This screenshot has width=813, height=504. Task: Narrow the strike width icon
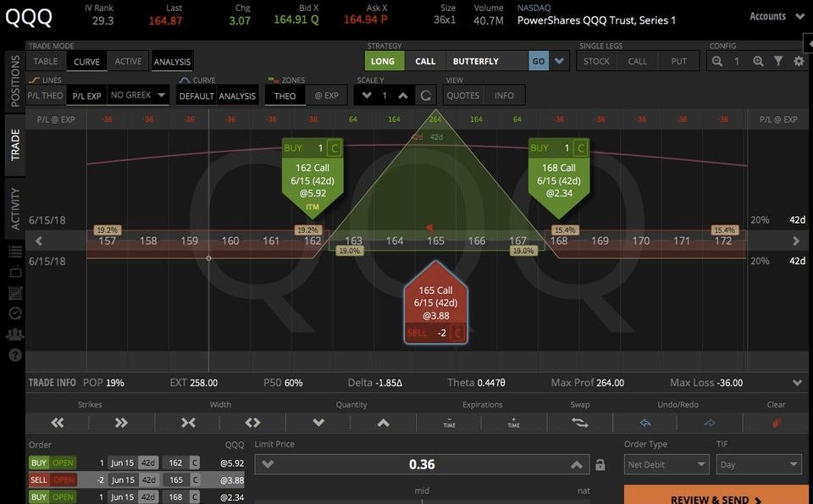(188, 423)
